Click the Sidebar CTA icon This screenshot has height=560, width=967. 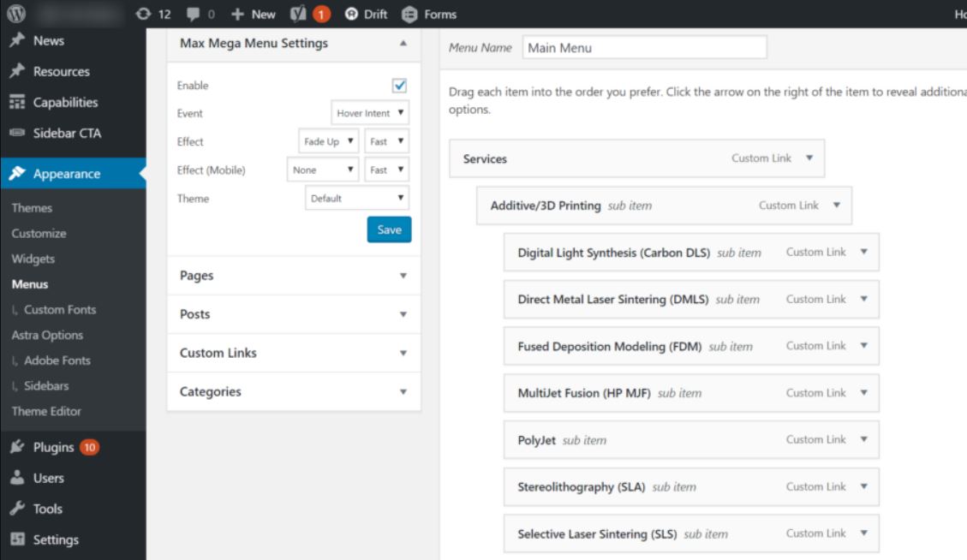[17, 133]
